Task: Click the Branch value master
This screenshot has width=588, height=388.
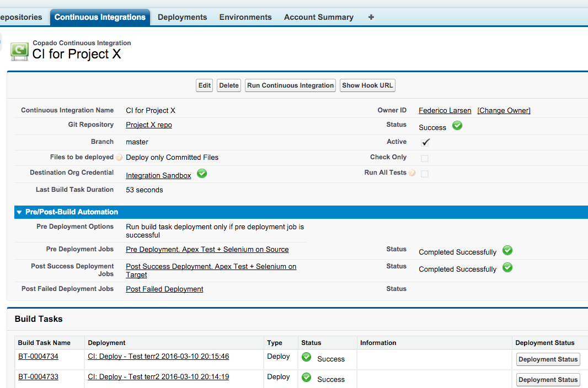Action: pyautogui.click(x=137, y=142)
